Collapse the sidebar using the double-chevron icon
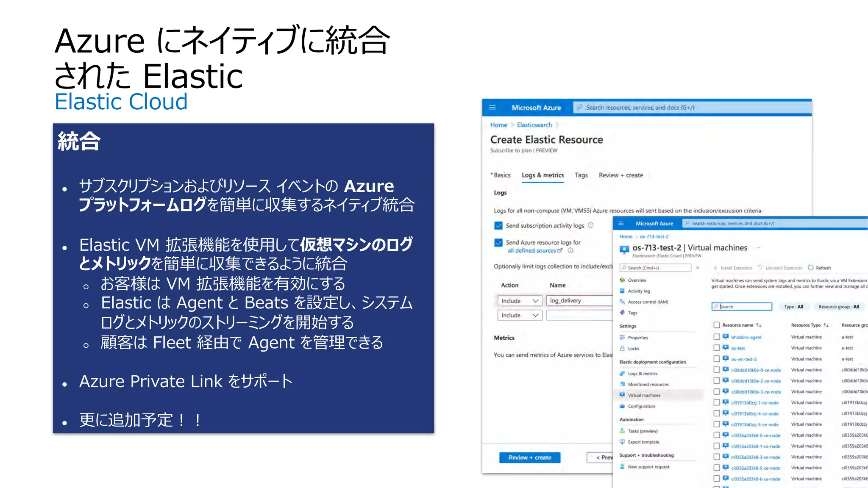The image size is (868, 488). [x=698, y=268]
